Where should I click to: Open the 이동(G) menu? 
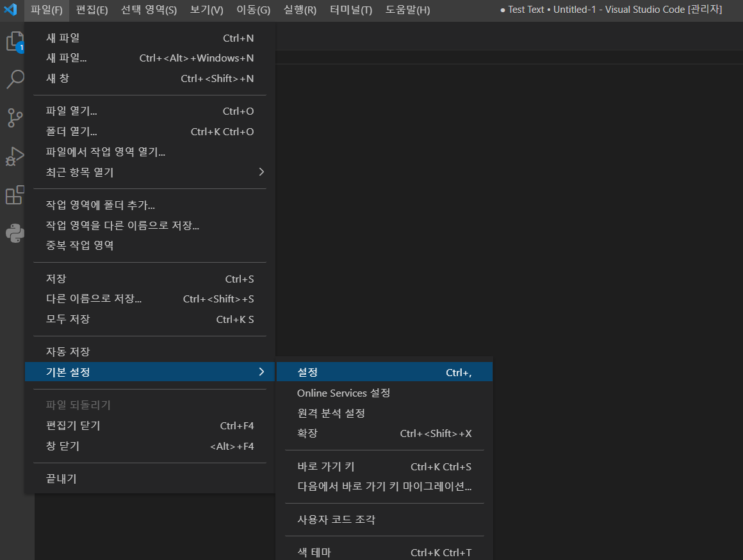[253, 10]
